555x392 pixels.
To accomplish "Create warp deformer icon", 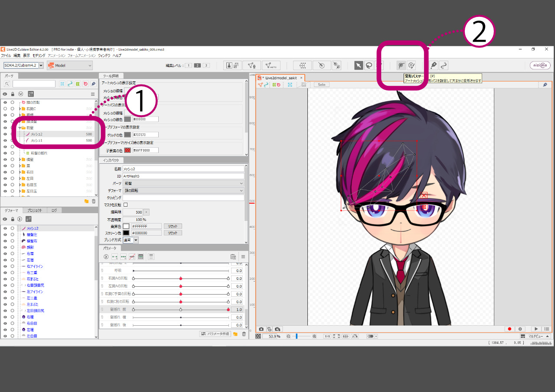I will pos(302,65).
